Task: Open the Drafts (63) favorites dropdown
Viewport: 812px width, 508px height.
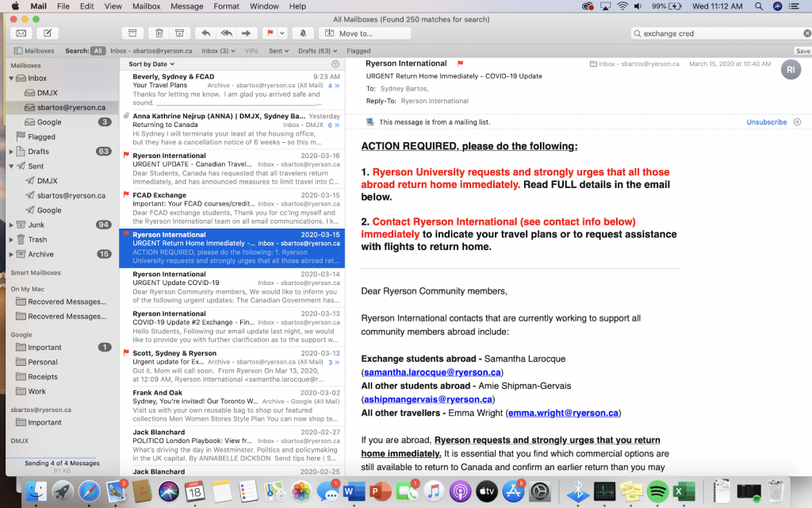Action: [x=317, y=51]
